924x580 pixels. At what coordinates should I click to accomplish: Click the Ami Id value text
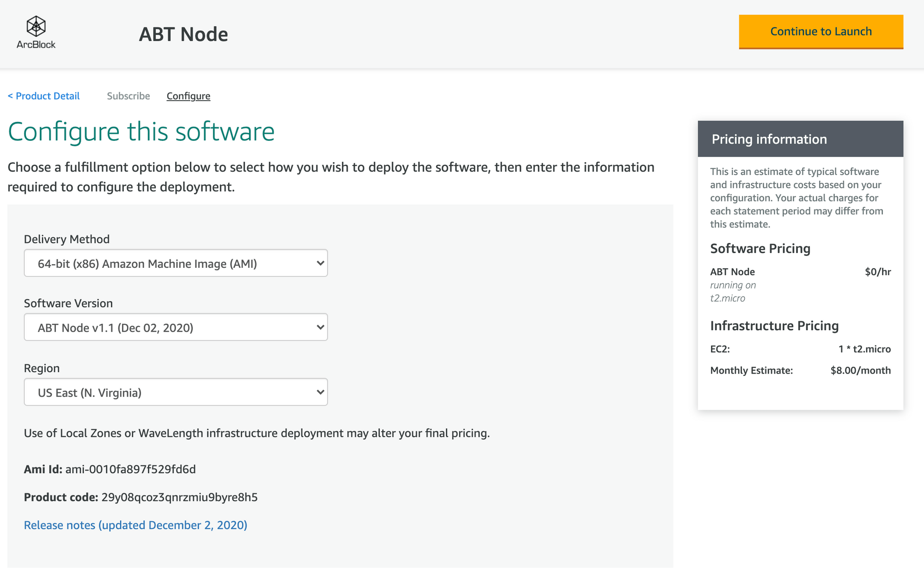tap(131, 469)
